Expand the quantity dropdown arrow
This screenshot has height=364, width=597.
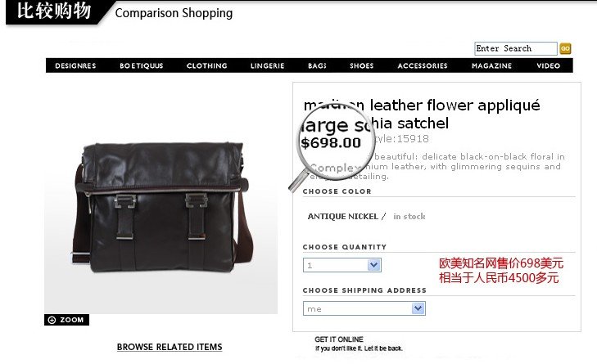(x=374, y=265)
